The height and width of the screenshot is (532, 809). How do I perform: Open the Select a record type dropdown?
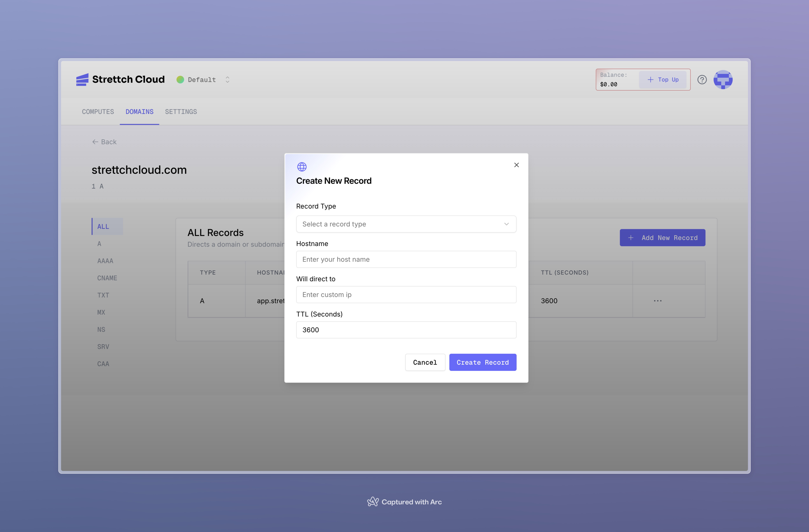click(x=406, y=224)
